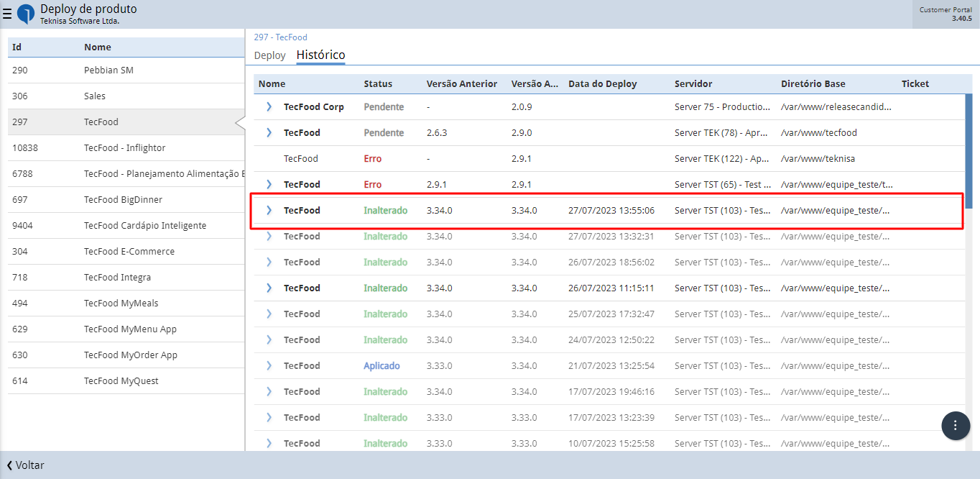Expand the TecFood row with previous version 2.9.1
Screen dimensions: 980x479
click(x=269, y=184)
